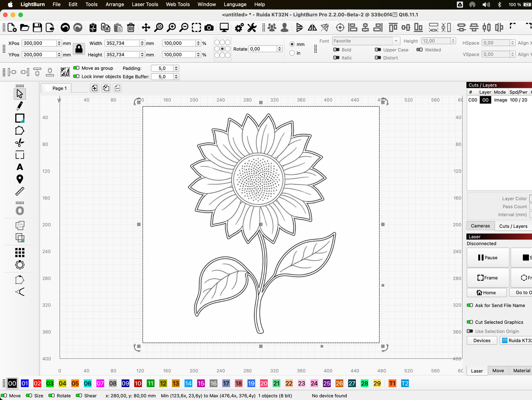
Task: Select the arrow Select tool
Action: point(20,94)
